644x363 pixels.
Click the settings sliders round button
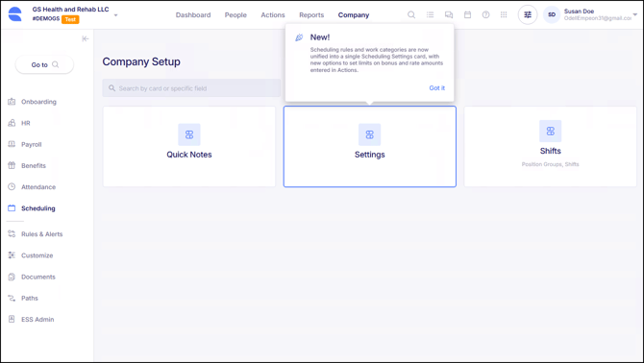[x=528, y=14]
